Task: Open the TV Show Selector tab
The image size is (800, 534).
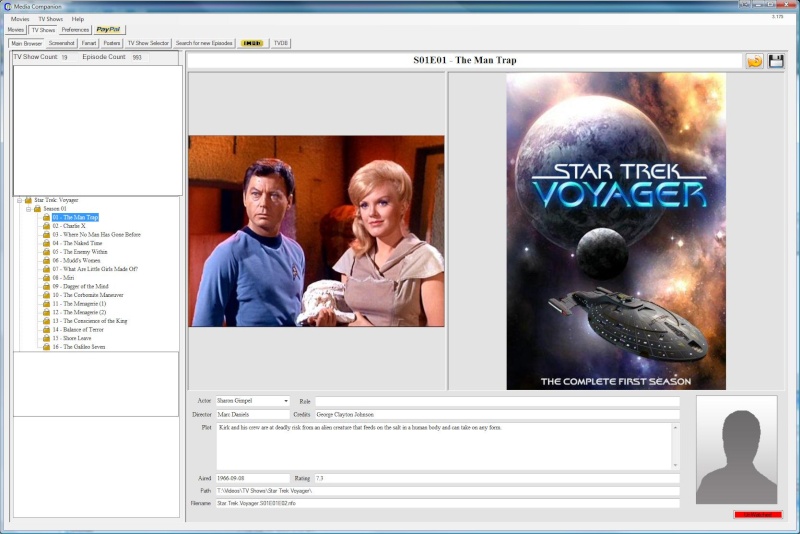Action: click(x=148, y=43)
